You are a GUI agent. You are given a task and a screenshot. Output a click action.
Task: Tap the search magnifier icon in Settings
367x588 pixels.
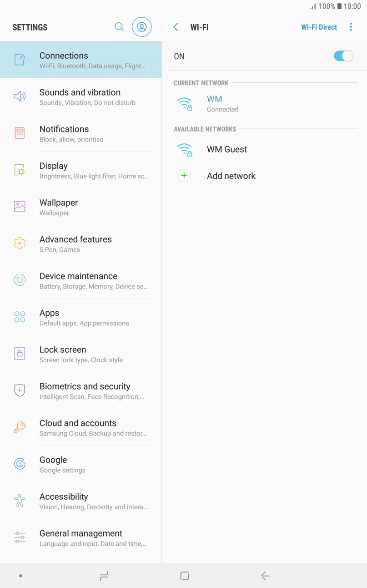(x=119, y=27)
